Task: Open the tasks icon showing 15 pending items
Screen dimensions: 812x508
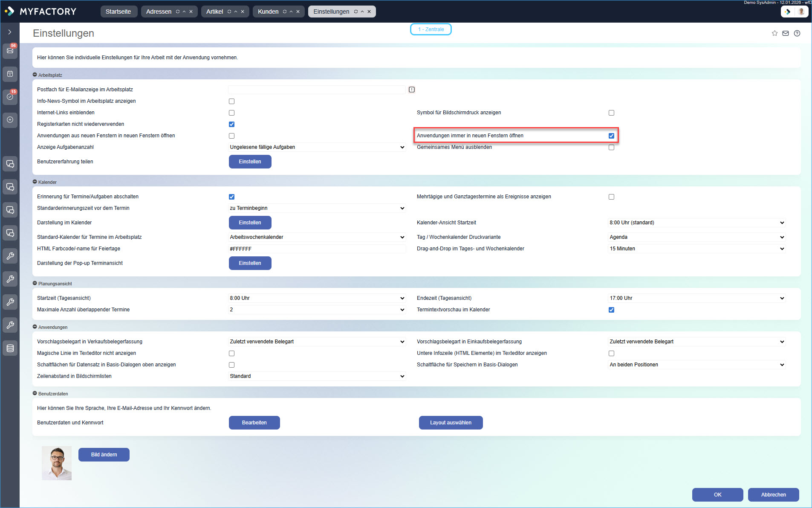Action: point(10,97)
